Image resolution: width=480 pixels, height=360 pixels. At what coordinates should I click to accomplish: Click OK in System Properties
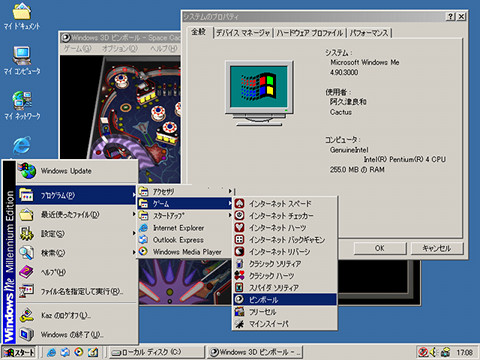click(x=380, y=248)
